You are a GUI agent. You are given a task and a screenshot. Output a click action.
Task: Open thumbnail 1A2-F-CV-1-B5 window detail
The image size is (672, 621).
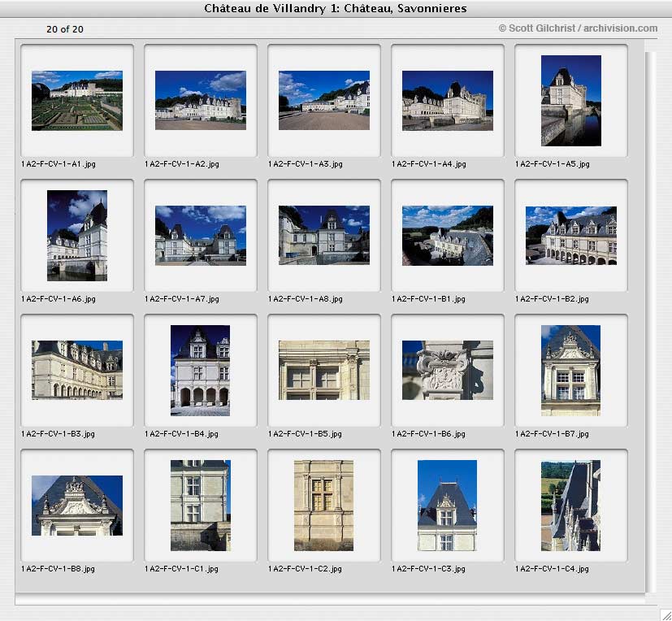click(324, 371)
